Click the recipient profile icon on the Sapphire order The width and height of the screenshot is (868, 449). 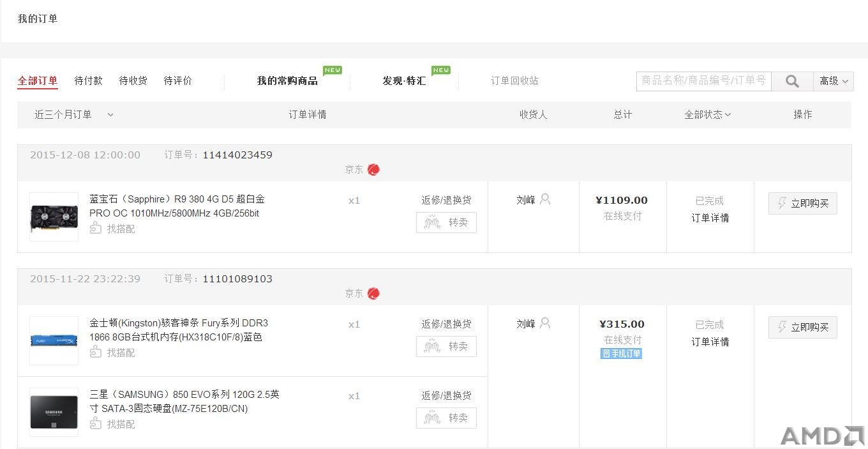pos(545,199)
